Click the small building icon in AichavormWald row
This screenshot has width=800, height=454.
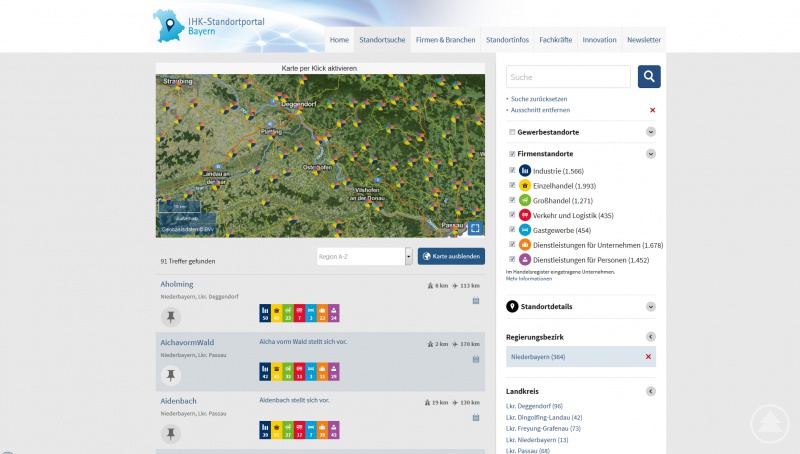coord(476,359)
